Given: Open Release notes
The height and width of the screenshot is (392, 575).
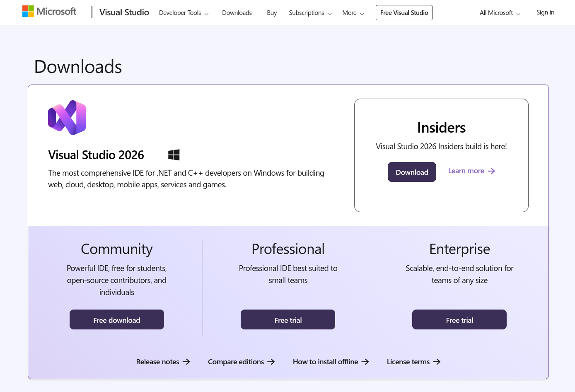Looking at the screenshot, I should coord(157,361).
